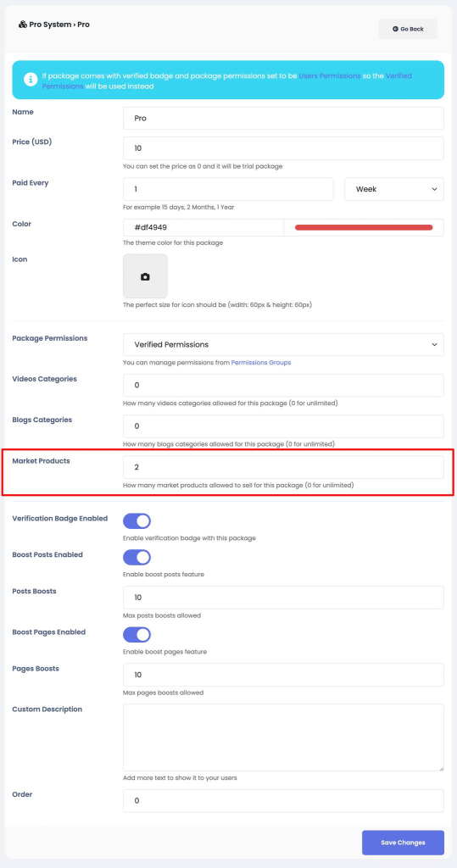Open the Permissions Groups link
The image size is (457, 868).
pos(261,363)
